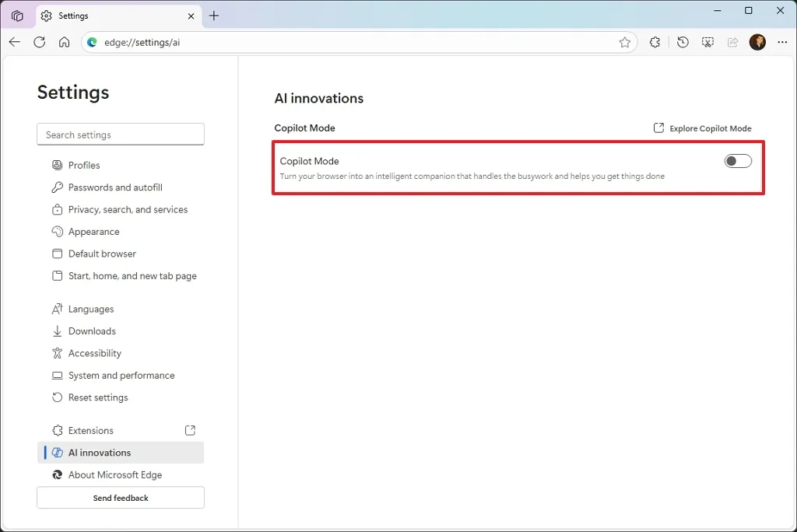
Task: Launch Web Capture with the scissors icon
Action: [707, 42]
